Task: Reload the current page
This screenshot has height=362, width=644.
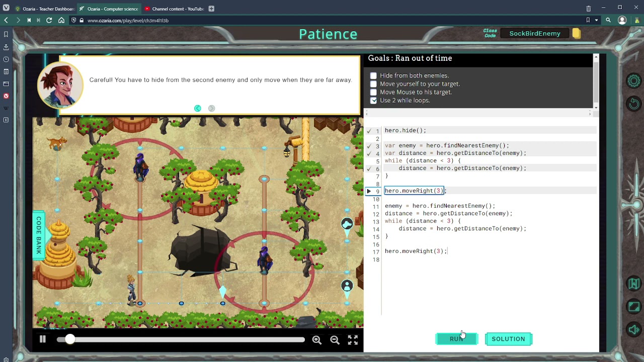Action: coord(49,20)
